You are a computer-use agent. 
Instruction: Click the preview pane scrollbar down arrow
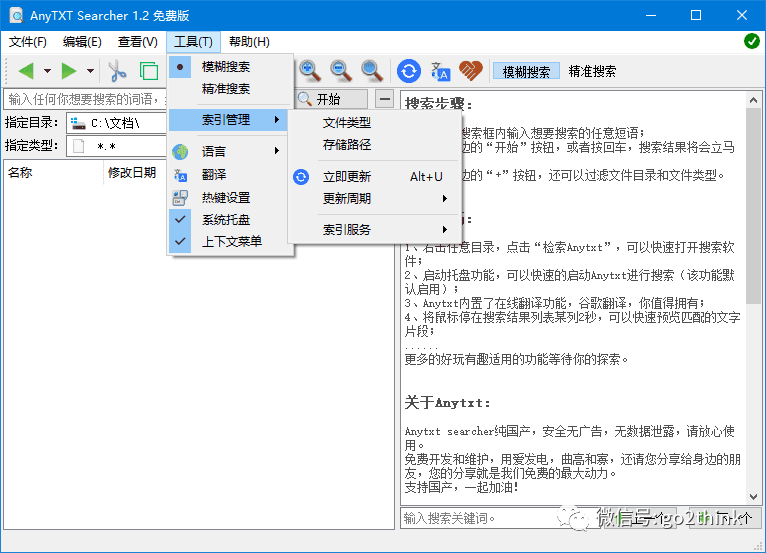(x=753, y=497)
